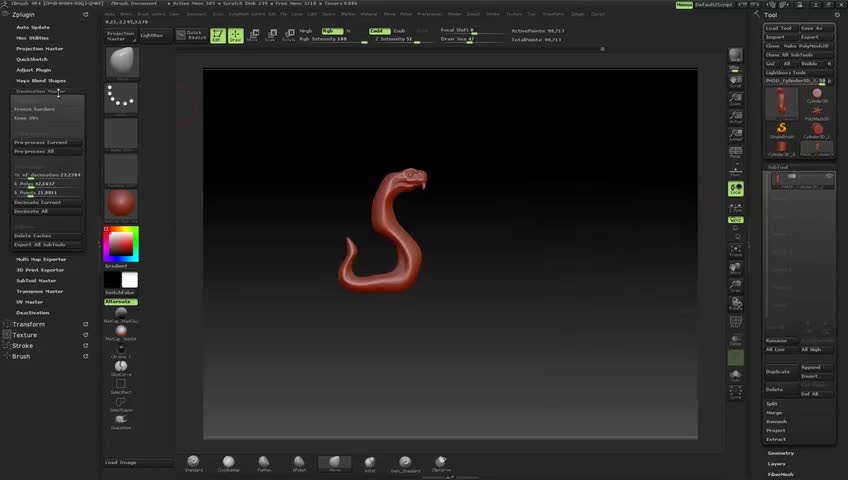This screenshot has width=848, height=480.
Task: Open the Maya Blend Shapes entry
Action: click(x=41, y=81)
